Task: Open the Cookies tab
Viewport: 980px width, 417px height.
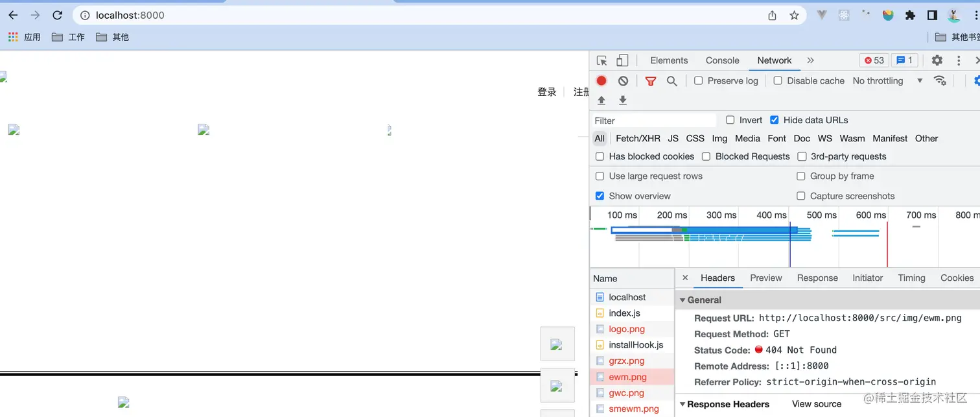Action: coord(957,278)
